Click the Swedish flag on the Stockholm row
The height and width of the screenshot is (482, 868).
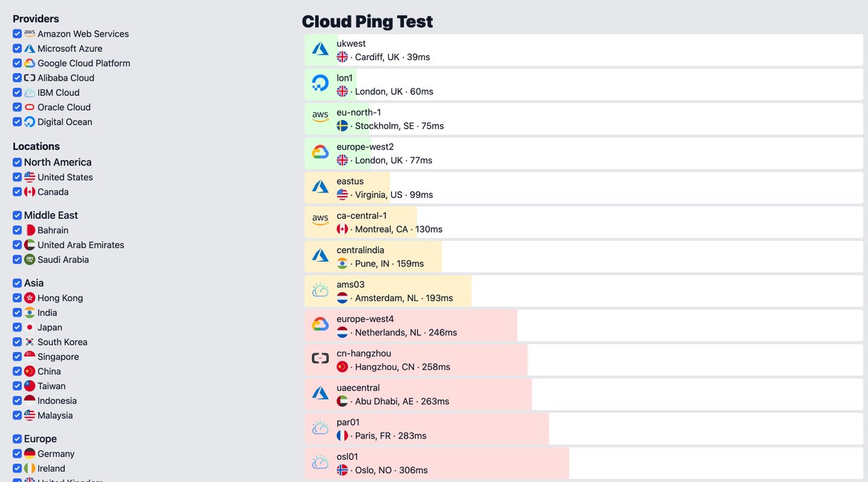342,125
